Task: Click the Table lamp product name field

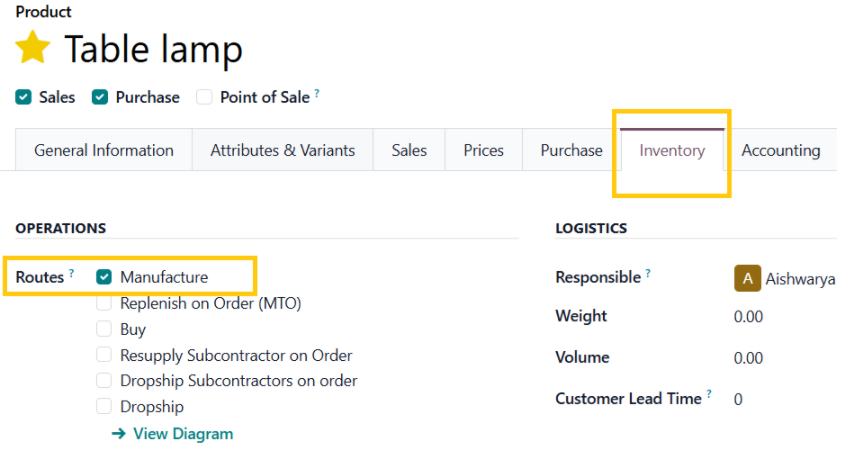Action: click(153, 48)
